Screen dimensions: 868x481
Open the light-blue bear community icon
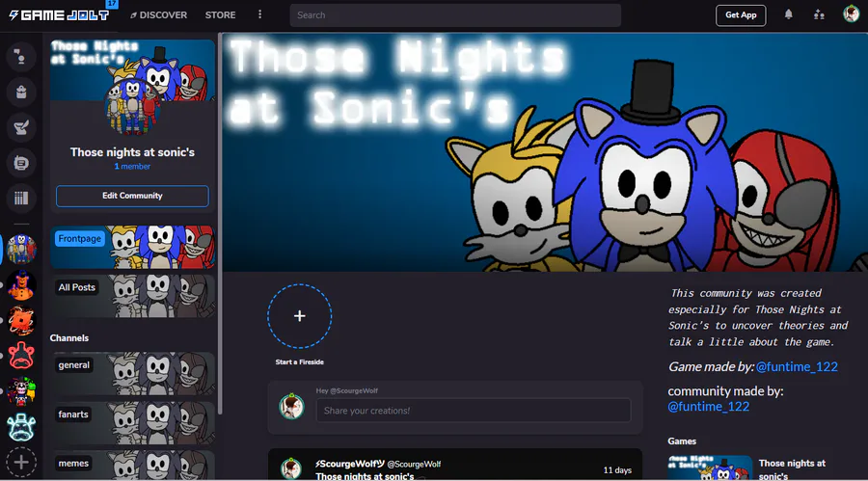[21, 427]
